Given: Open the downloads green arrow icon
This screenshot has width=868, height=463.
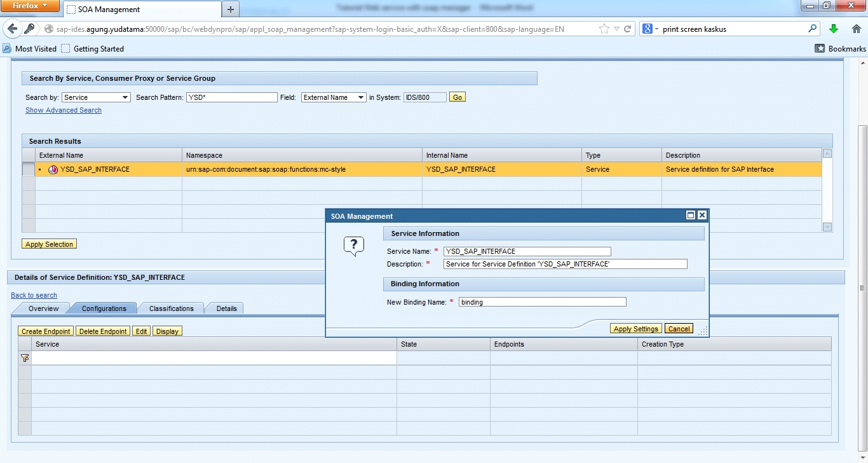Looking at the screenshot, I should (x=834, y=29).
